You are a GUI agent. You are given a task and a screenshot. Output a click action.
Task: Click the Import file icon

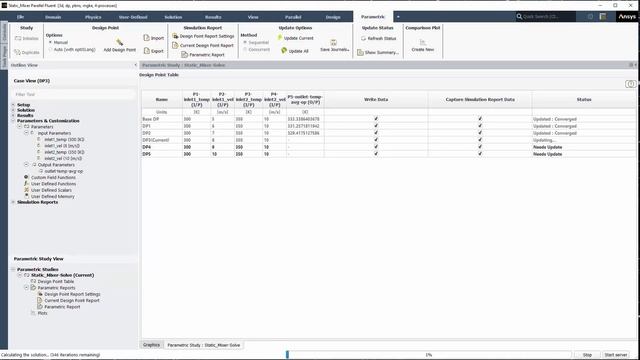coord(147,38)
